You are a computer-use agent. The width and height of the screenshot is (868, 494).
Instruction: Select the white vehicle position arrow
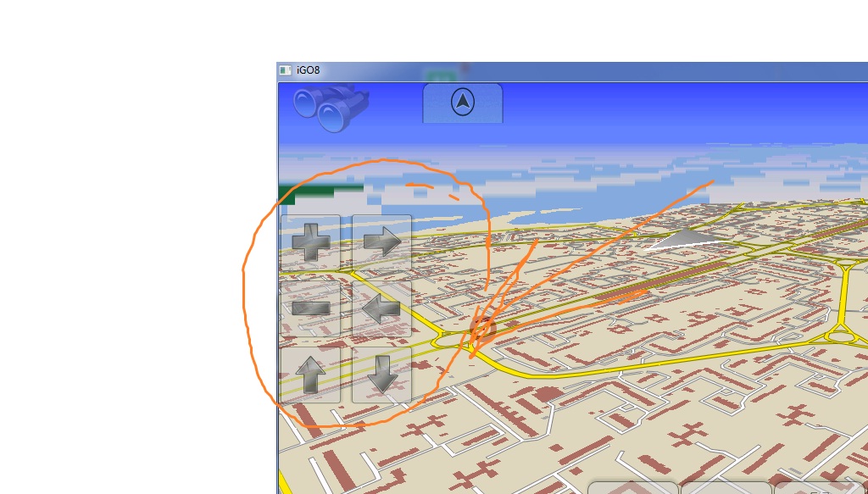pos(684,239)
